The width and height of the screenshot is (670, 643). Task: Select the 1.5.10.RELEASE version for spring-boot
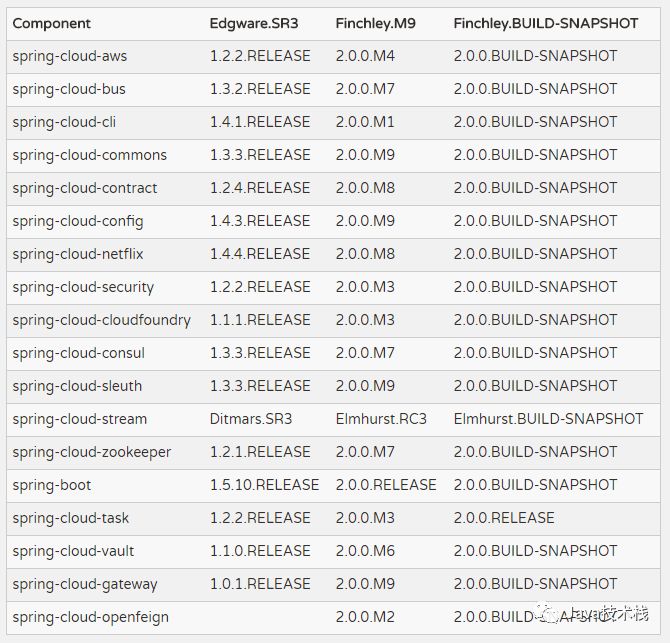pyautogui.click(x=264, y=485)
